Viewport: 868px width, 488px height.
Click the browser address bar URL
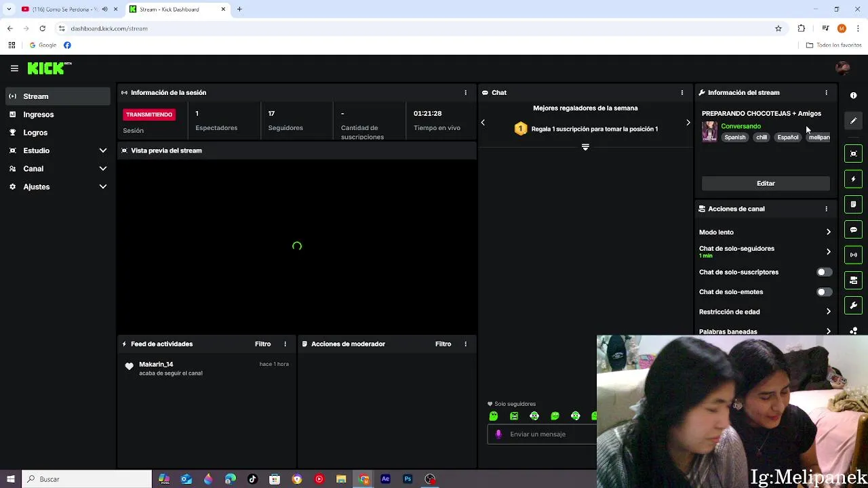point(109,28)
